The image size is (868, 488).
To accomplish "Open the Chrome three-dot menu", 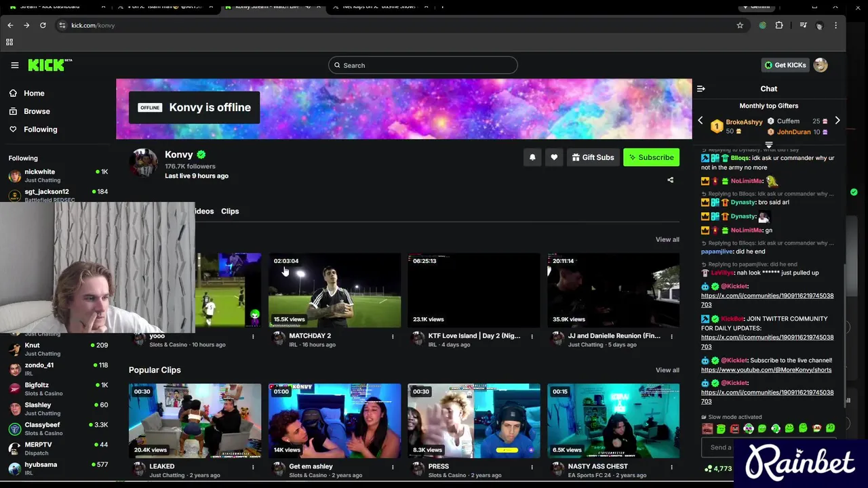I will point(835,25).
